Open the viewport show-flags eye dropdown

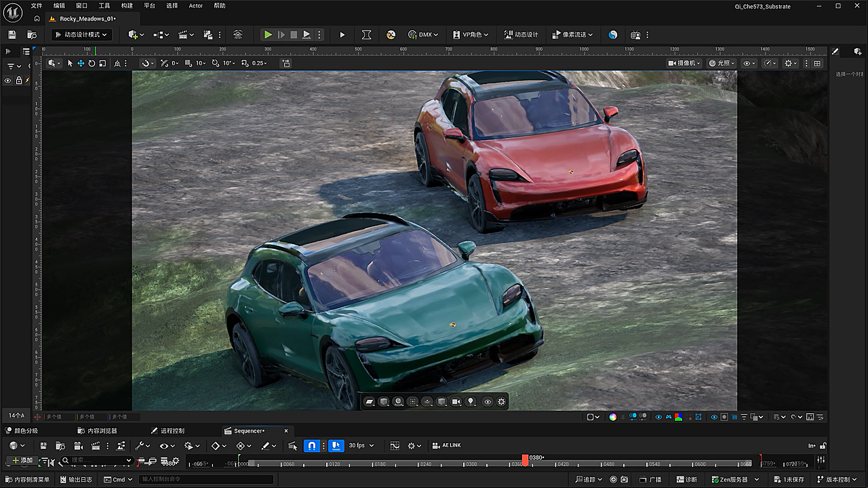tap(749, 63)
